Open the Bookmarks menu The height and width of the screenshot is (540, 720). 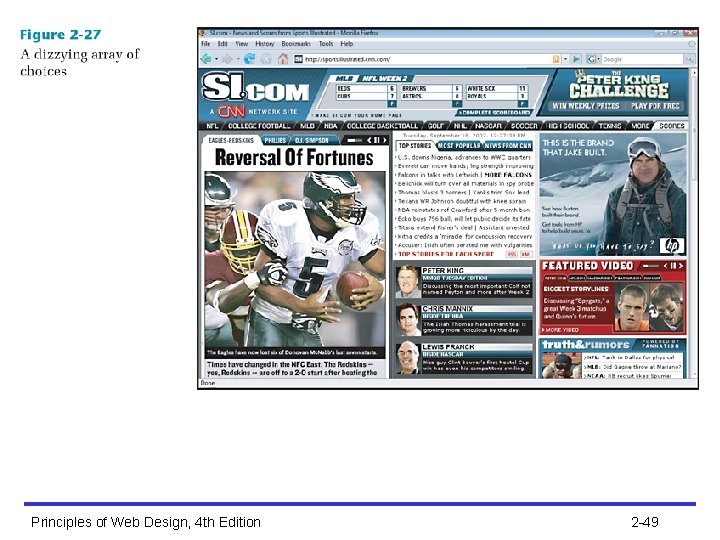click(x=296, y=44)
